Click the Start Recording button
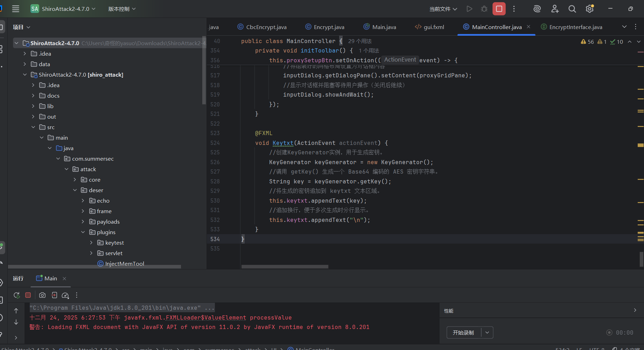The width and height of the screenshot is (644, 350). coord(463,332)
